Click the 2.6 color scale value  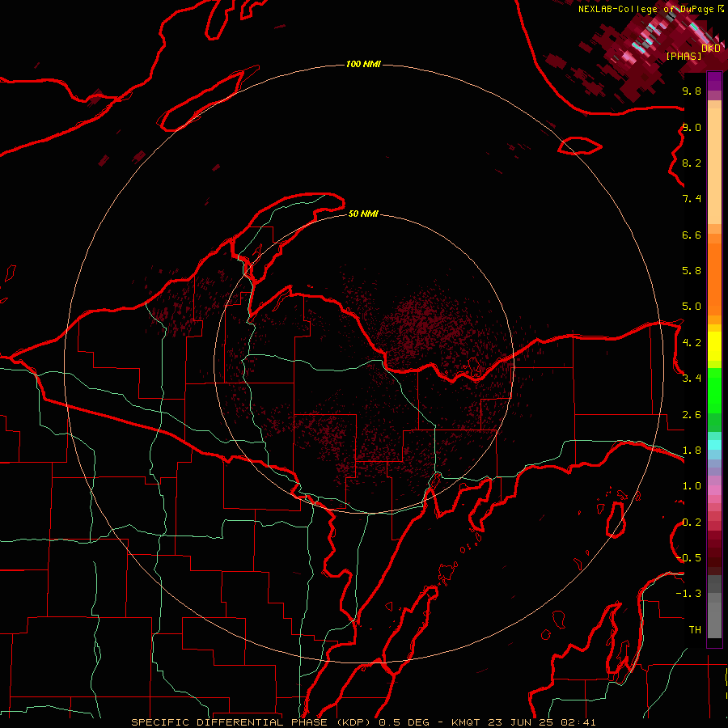tap(692, 415)
